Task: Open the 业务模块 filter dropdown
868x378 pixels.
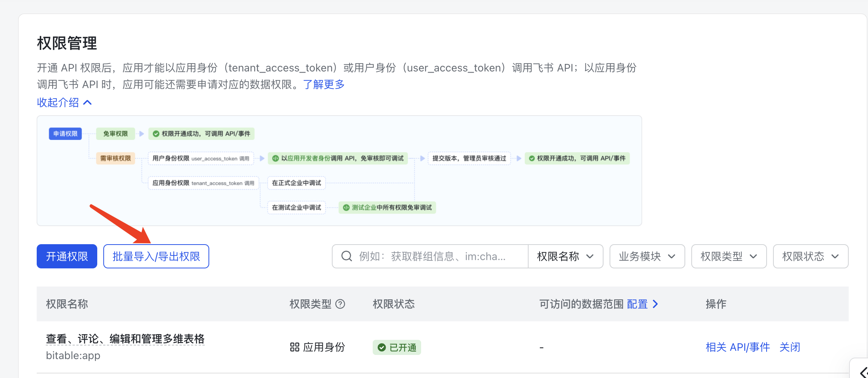Action: [x=647, y=256]
